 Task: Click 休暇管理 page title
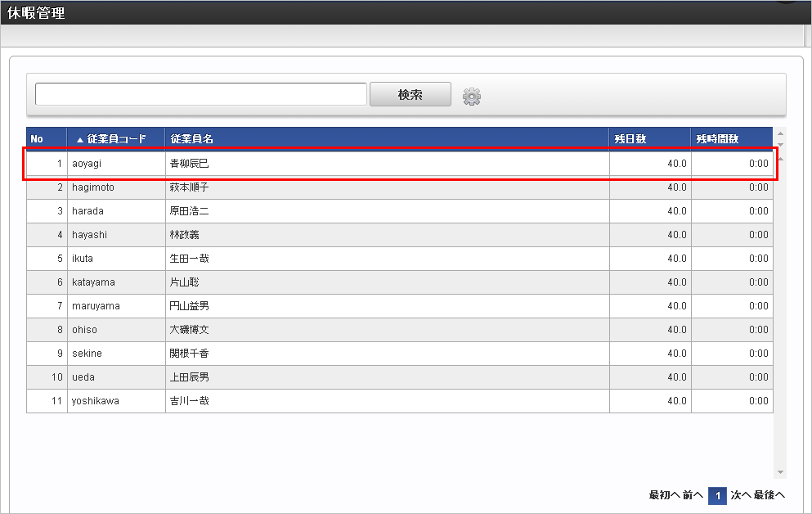pos(36,12)
